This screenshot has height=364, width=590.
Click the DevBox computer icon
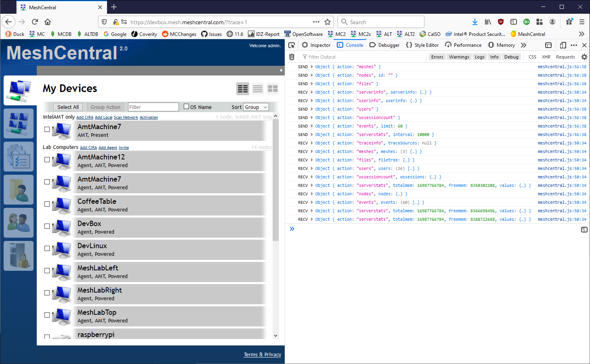click(x=62, y=227)
